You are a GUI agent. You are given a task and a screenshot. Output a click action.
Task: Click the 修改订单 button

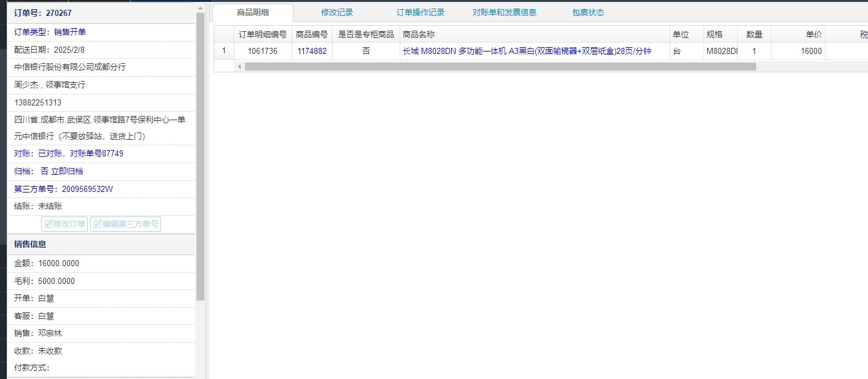tap(64, 224)
